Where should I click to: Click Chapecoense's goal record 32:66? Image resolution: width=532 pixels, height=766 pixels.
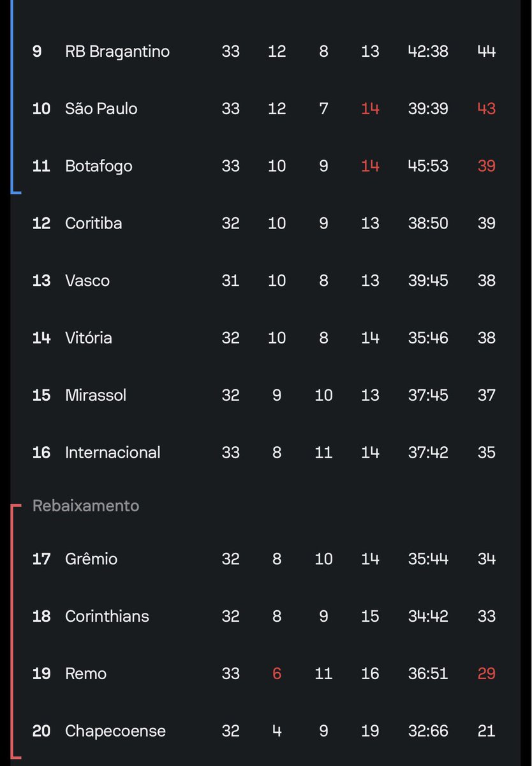click(x=428, y=731)
